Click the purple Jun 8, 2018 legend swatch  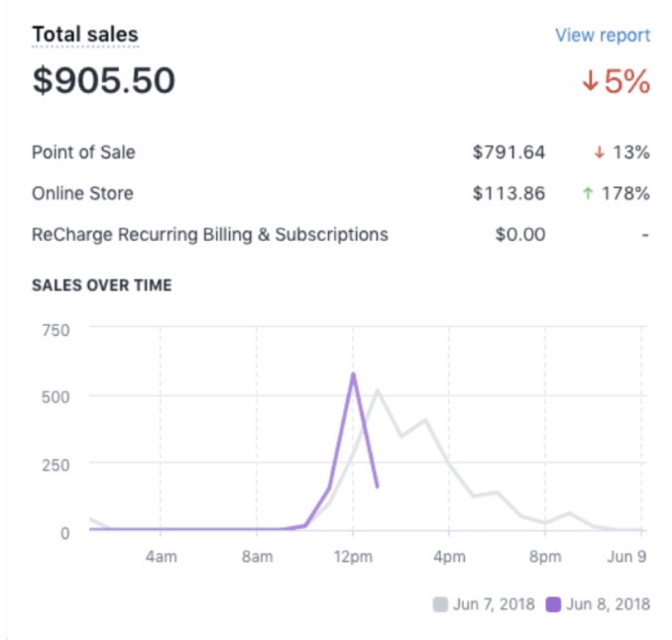(553, 603)
